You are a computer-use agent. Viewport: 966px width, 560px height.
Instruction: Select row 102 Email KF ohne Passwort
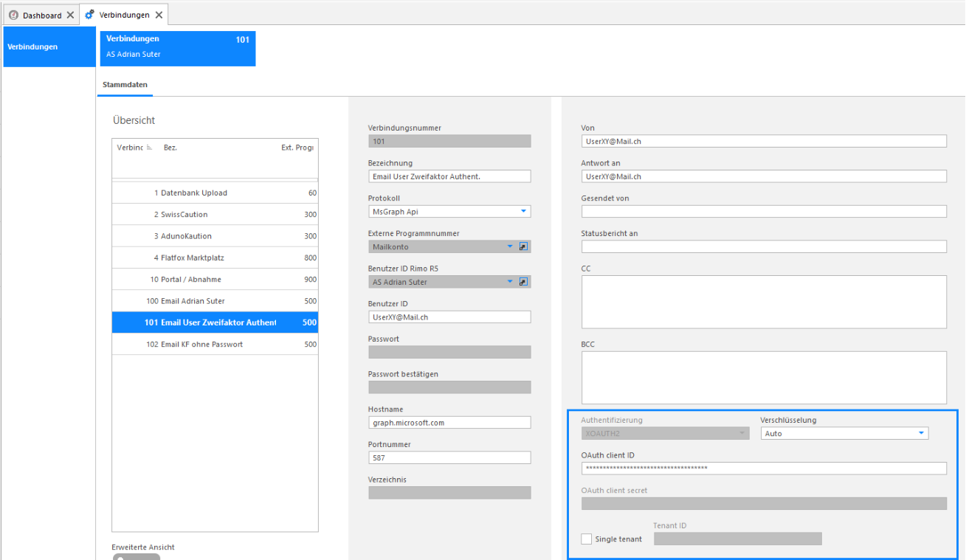tap(215, 345)
